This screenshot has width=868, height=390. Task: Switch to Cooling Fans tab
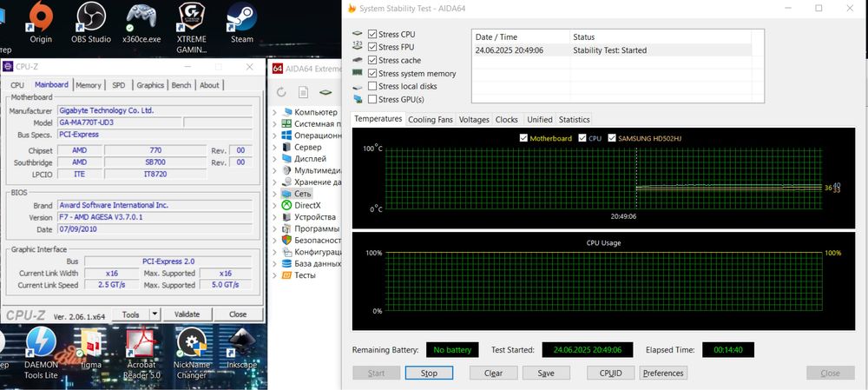point(431,119)
